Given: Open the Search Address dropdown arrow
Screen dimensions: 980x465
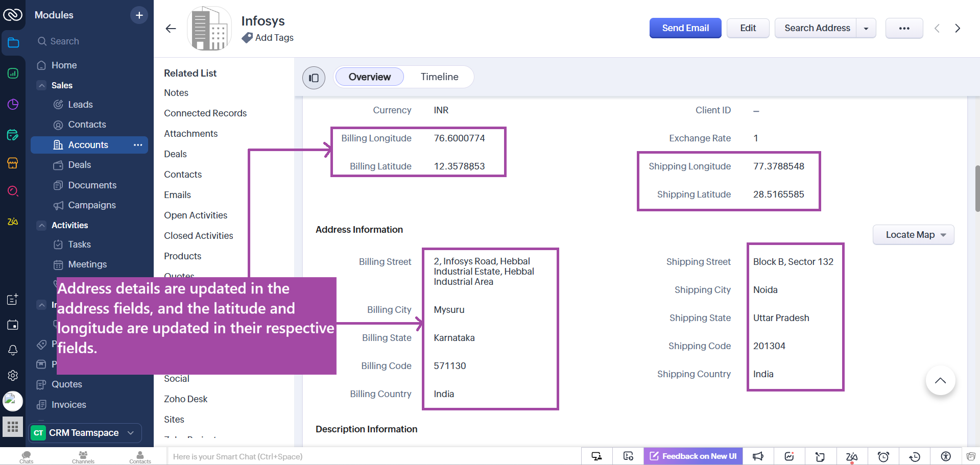Looking at the screenshot, I should click(866, 28).
